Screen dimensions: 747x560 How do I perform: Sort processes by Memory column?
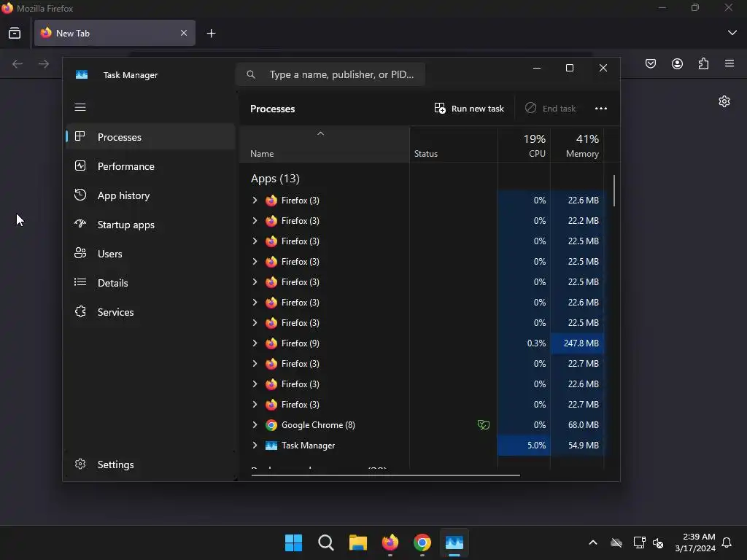point(577,145)
